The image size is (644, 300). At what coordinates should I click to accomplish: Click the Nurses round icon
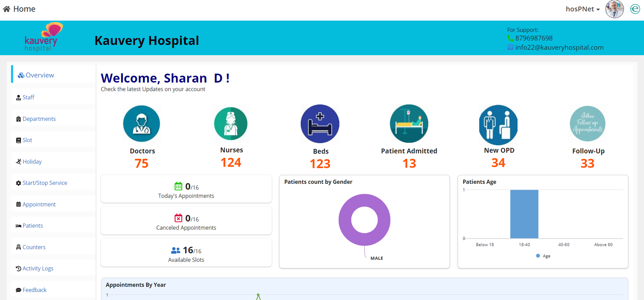pos(231,124)
